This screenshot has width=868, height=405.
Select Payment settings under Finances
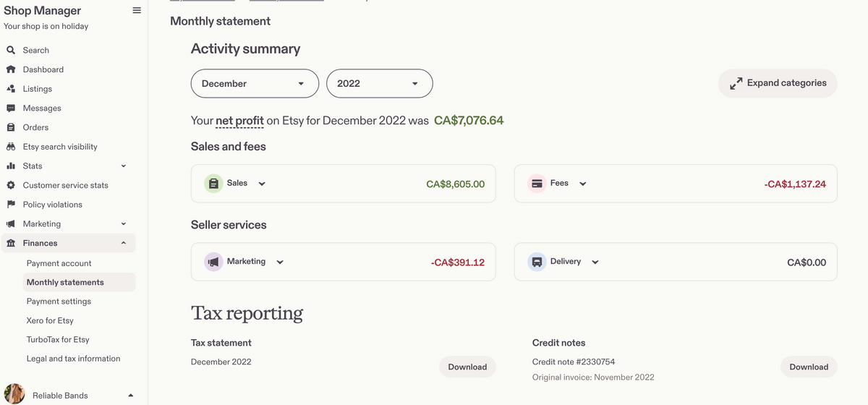[59, 302]
